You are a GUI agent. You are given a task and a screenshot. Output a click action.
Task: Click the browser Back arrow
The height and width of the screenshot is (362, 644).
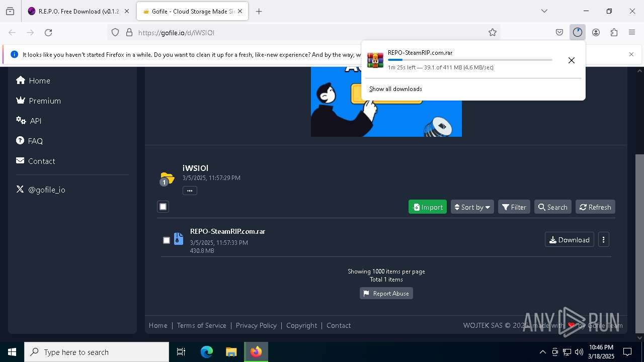12,32
